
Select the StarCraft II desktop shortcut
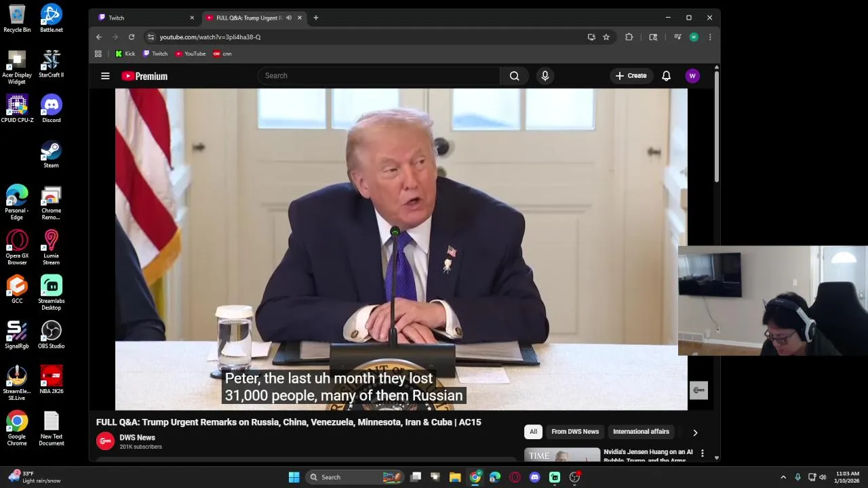[52, 64]
